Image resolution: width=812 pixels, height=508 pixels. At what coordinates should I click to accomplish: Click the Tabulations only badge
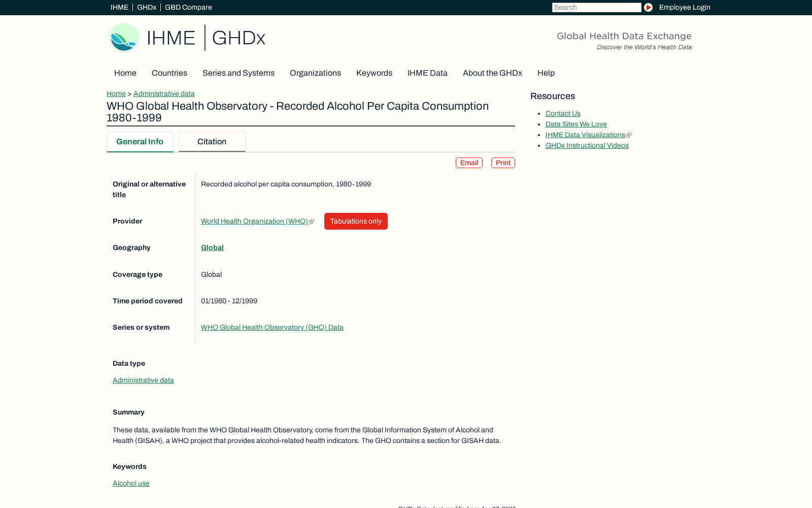(356, 221)
